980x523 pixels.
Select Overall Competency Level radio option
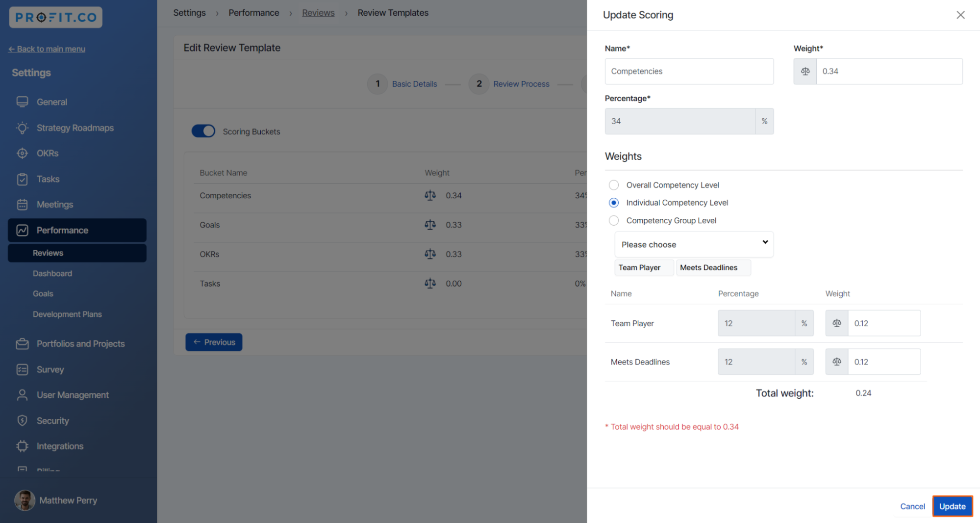pos(613,185)
